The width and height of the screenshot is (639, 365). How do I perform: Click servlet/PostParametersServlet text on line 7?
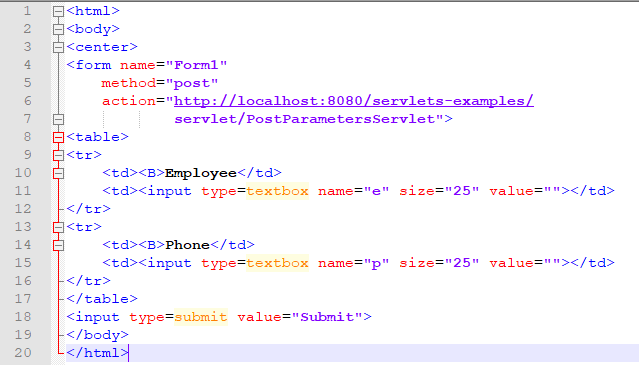point(304,119)
